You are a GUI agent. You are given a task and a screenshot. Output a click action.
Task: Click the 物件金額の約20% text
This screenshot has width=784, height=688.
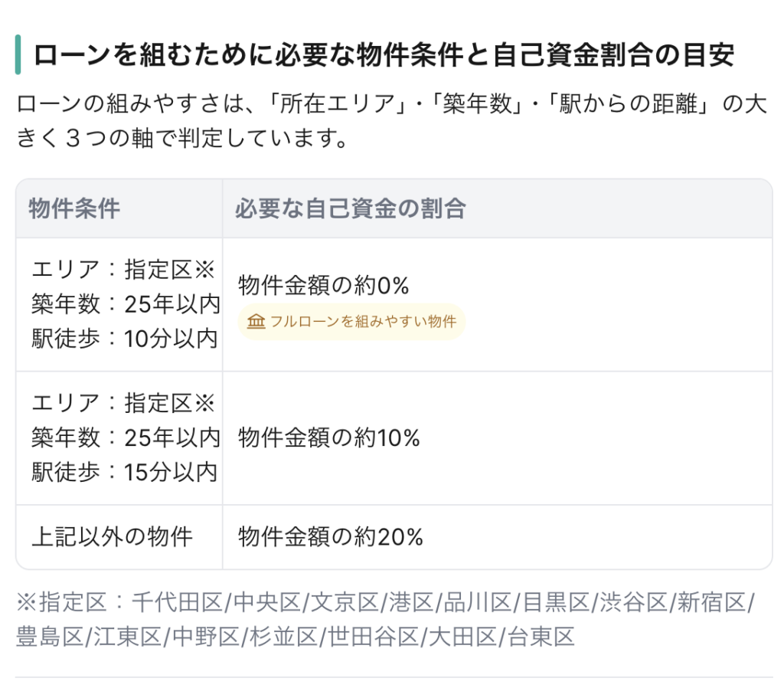331,536
